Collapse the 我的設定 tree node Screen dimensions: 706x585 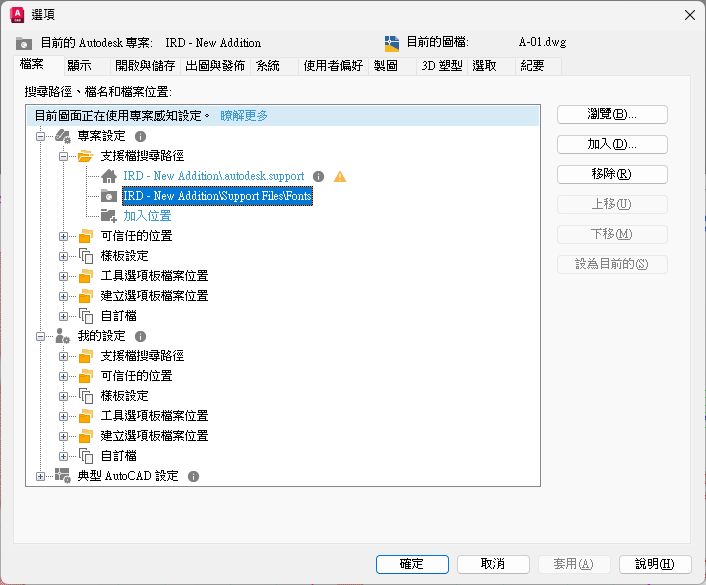(41, 337)
